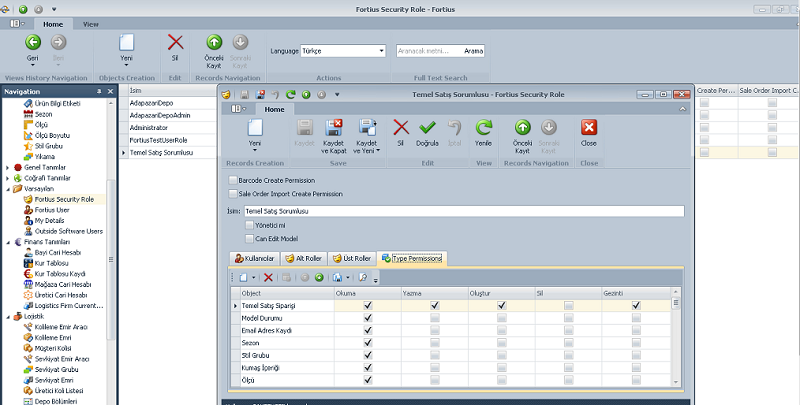
Task: Open Kolileme Emri in navigation
Action: (53, 338)
